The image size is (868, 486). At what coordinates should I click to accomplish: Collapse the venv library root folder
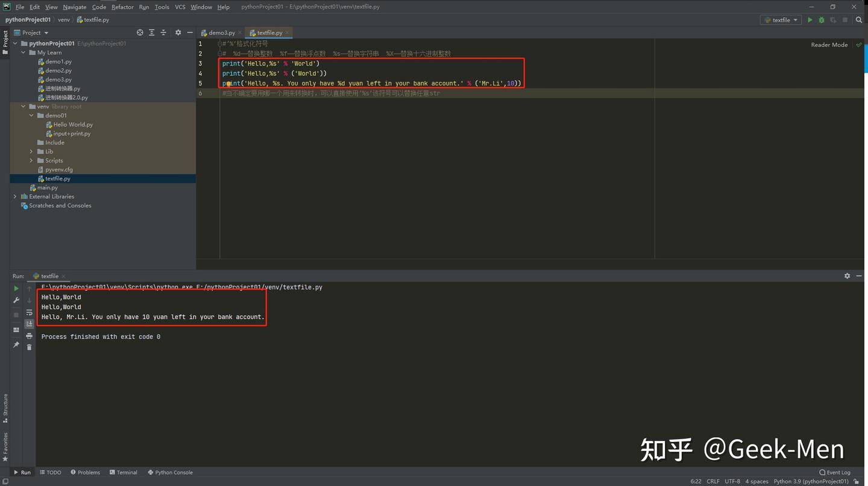[23, 106]
